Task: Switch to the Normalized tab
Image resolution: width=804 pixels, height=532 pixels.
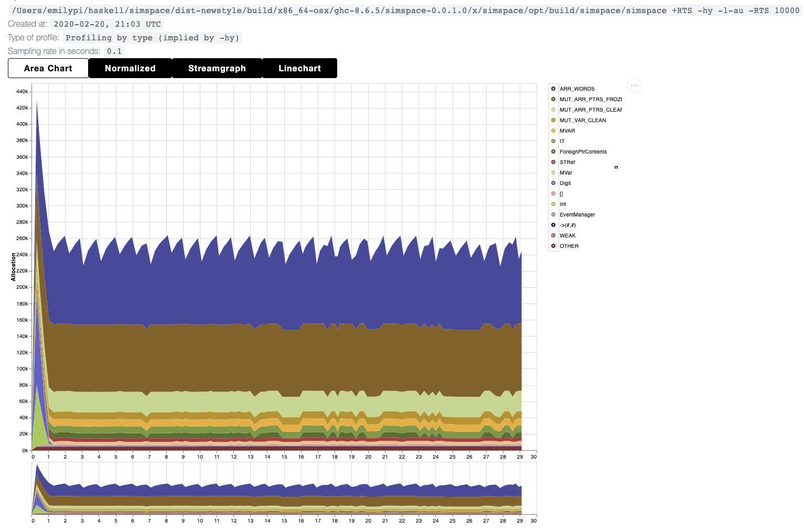Action: [x=130, y=68]
